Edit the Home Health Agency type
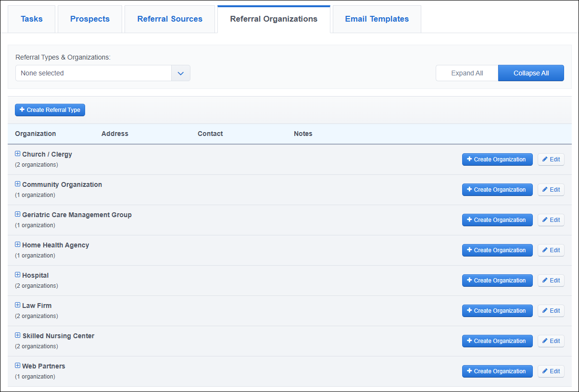The image size is (579, 392). click(551, 250)
